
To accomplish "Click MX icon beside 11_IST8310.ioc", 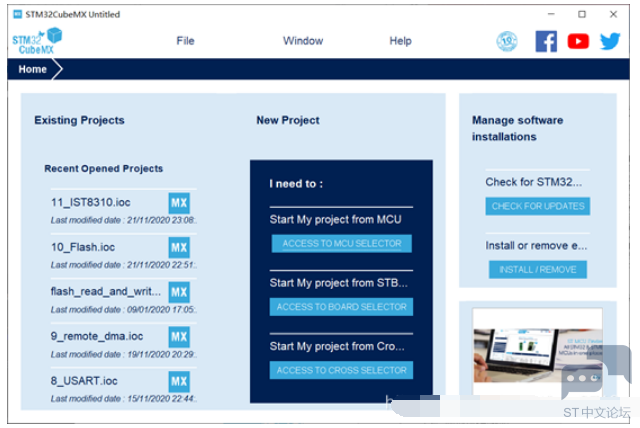I will (179, 203).
